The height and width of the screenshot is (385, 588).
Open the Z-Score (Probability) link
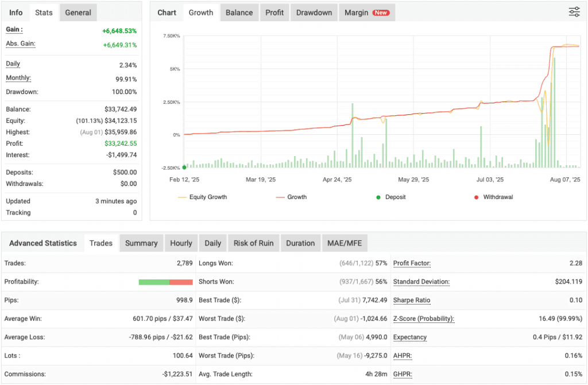coord(423,318)
